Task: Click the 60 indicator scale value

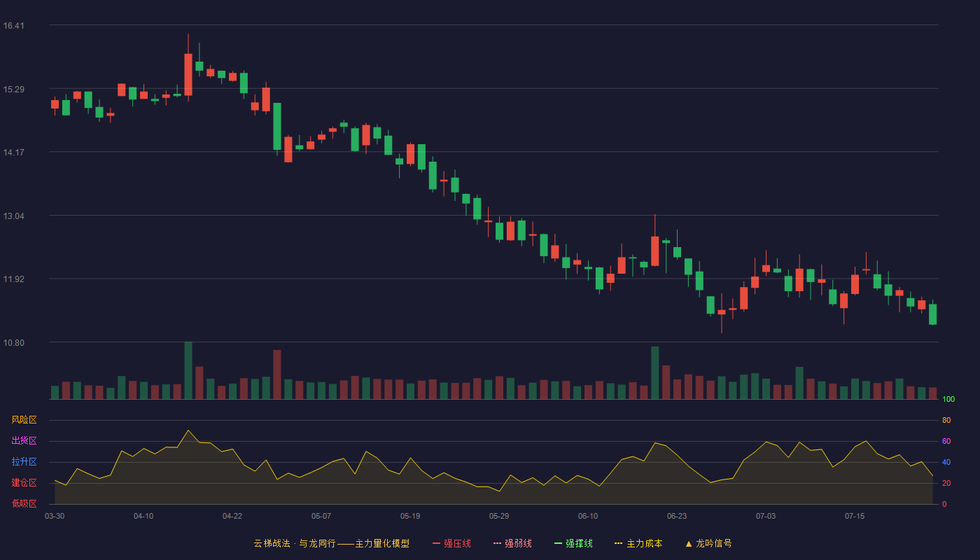Action: [x=946, y=441]
